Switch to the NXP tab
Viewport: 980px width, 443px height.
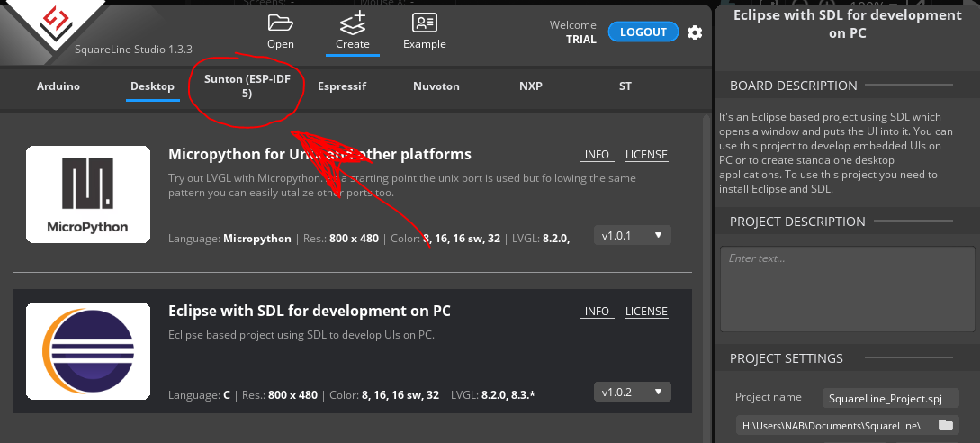coord(531,86)
